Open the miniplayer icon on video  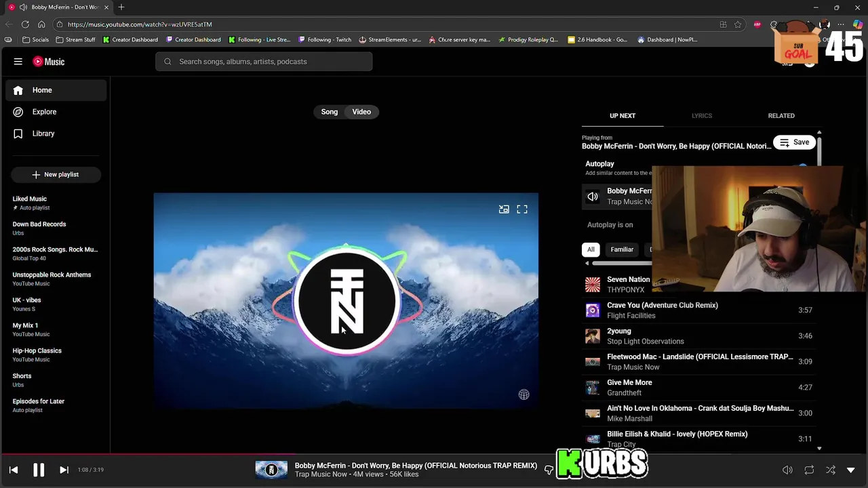pos(504,209)
